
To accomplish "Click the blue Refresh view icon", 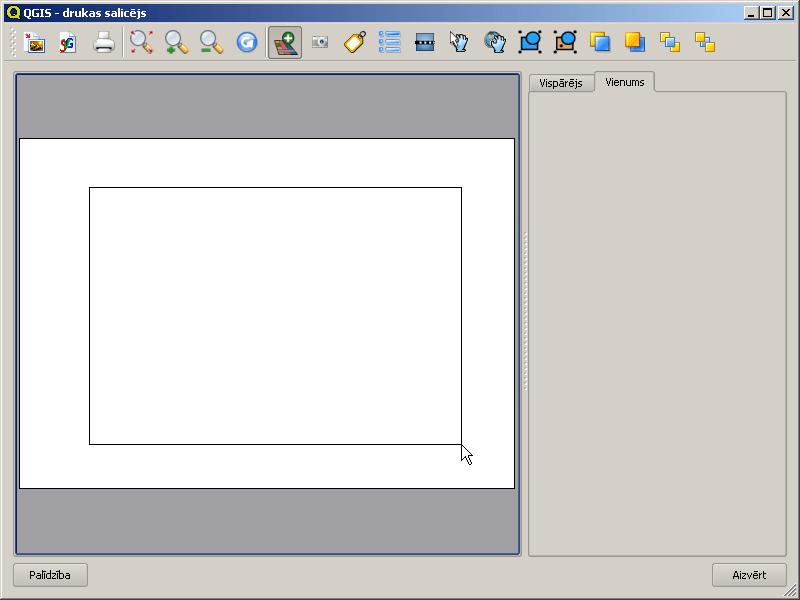I will click(x=247, y=42).
